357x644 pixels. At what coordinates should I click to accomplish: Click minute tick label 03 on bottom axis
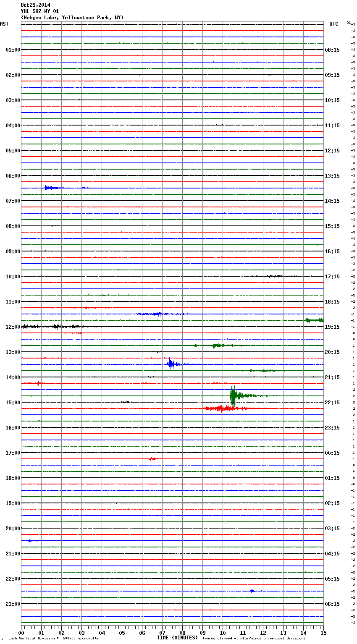(81, 633)
